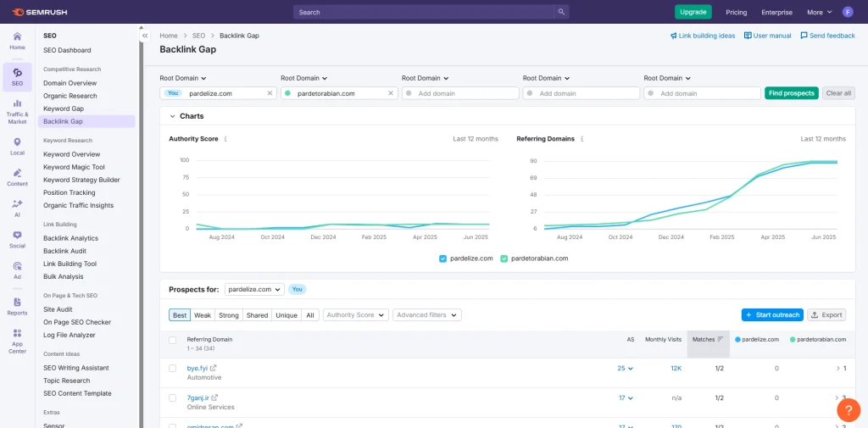Image resolution: width=868 pixels, height=428 pixels.
Task: Select the Weak prospects tab
Action: click(203, 315)
